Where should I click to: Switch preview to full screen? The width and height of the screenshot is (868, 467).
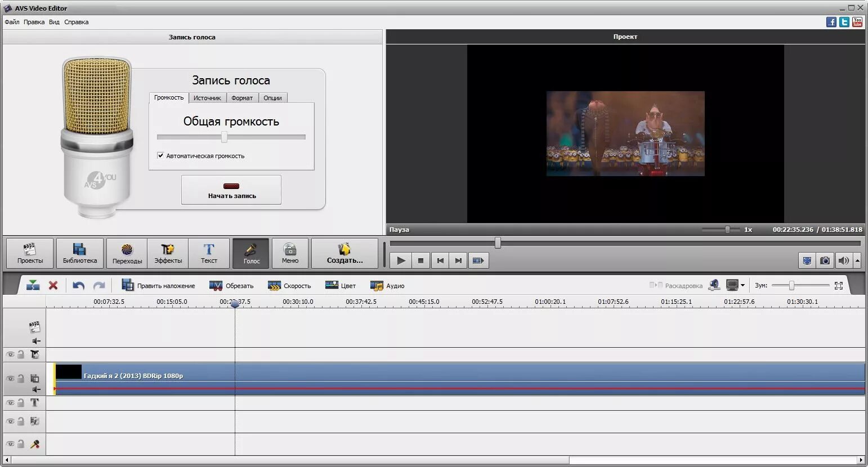[x=807, y=261]
